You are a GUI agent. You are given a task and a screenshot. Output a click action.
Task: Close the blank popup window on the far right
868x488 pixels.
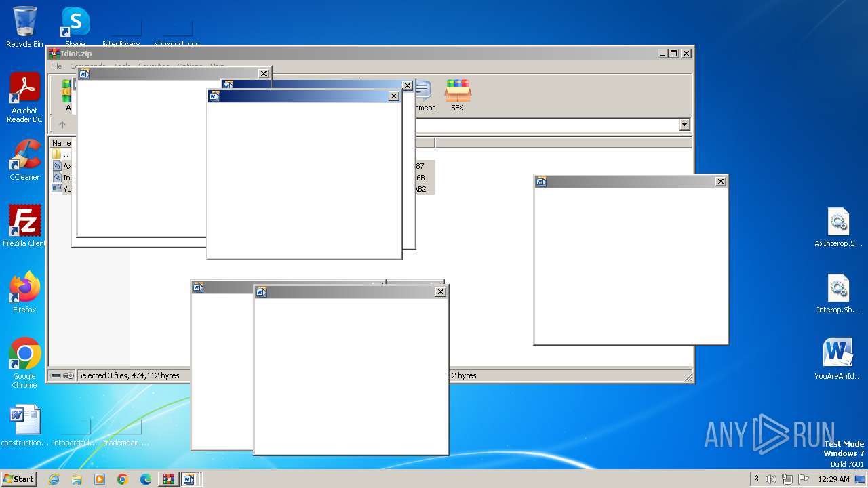721,181
